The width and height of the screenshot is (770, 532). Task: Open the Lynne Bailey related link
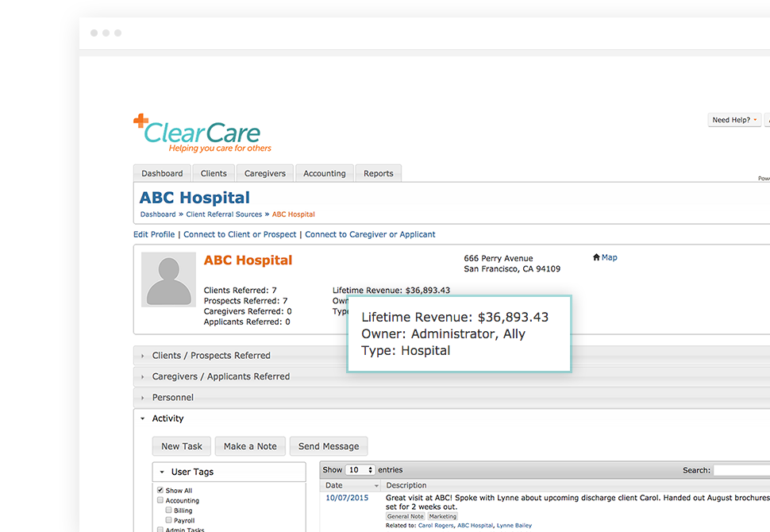(x=514, y=525)
